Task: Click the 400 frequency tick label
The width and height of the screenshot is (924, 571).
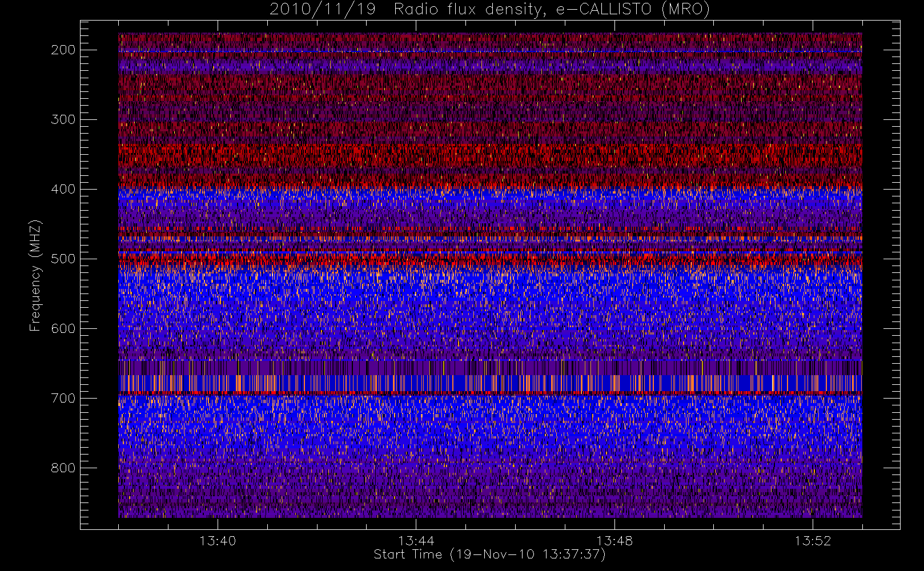Action: tap(63, 189)
